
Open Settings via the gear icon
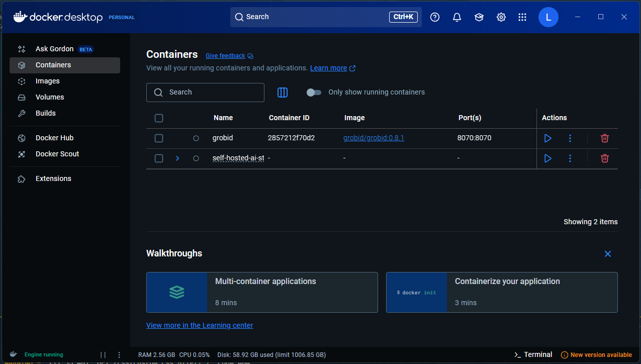(x=501, y=17)
